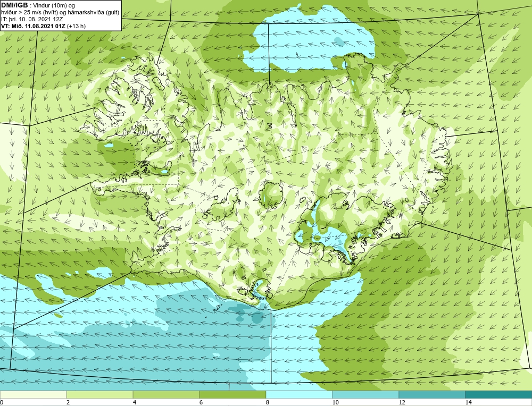
Task: Click the 0–2 m/s pale yellow legend swatch
Action: click(33, 394)
